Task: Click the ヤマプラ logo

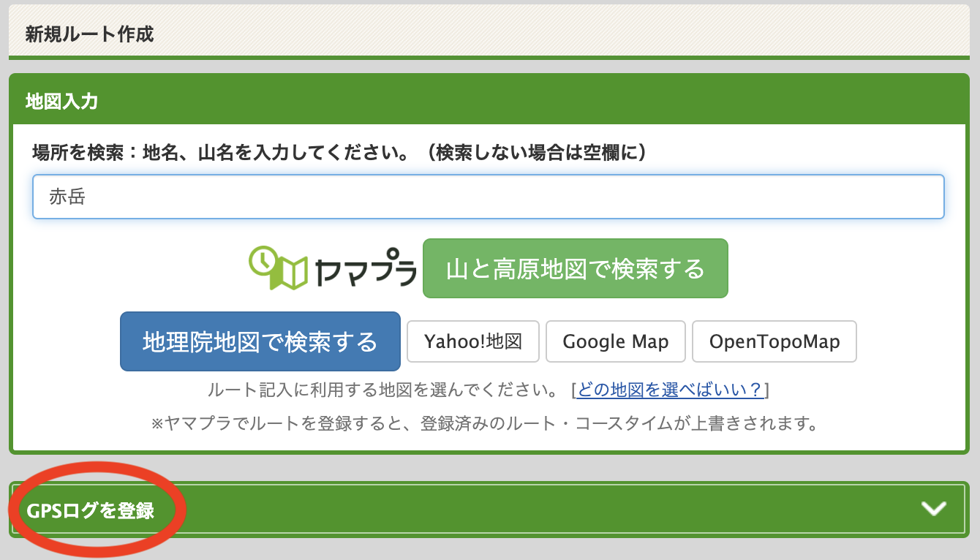Action: point(333,268)
